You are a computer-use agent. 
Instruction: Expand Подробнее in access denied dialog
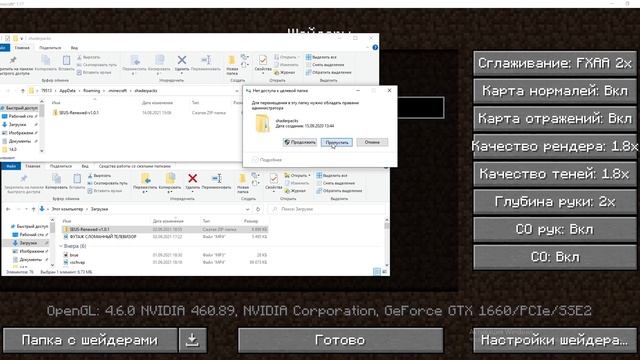pos(267,160)
